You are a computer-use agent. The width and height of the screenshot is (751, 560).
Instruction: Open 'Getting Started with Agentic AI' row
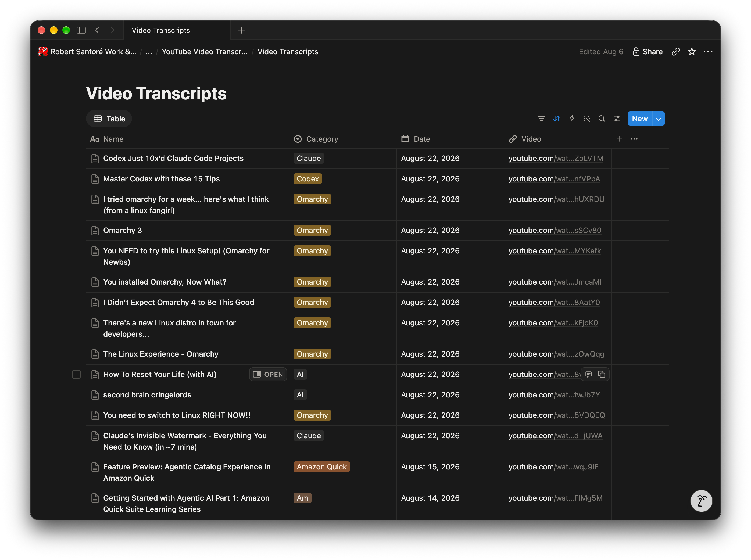tap(186, 503)
